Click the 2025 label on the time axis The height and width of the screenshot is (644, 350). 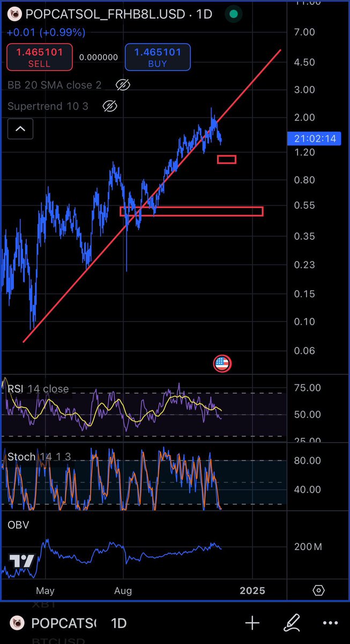point(252,590)
